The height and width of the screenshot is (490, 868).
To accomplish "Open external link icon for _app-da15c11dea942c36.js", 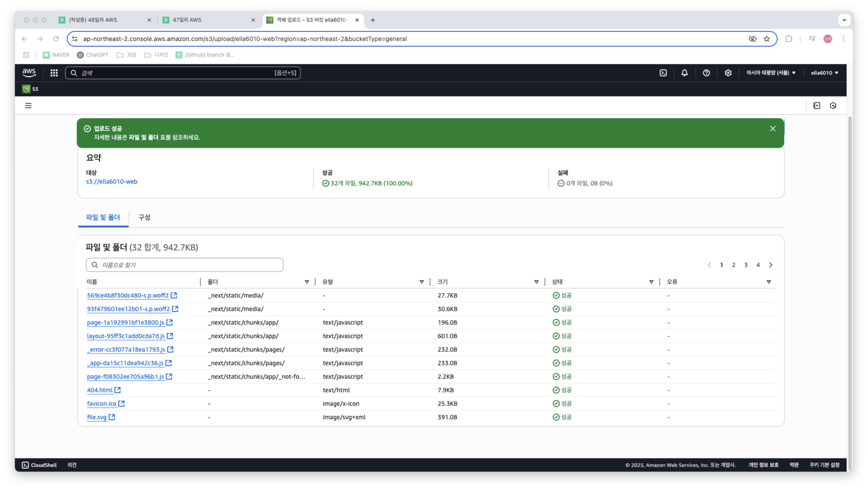I will click(169, 363).
